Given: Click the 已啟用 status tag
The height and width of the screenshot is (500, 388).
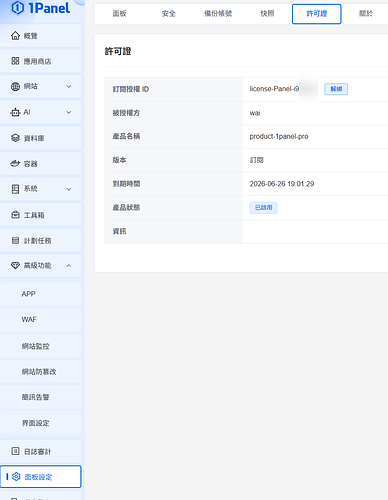Looking at the screenshot, I should coord(263,207).
